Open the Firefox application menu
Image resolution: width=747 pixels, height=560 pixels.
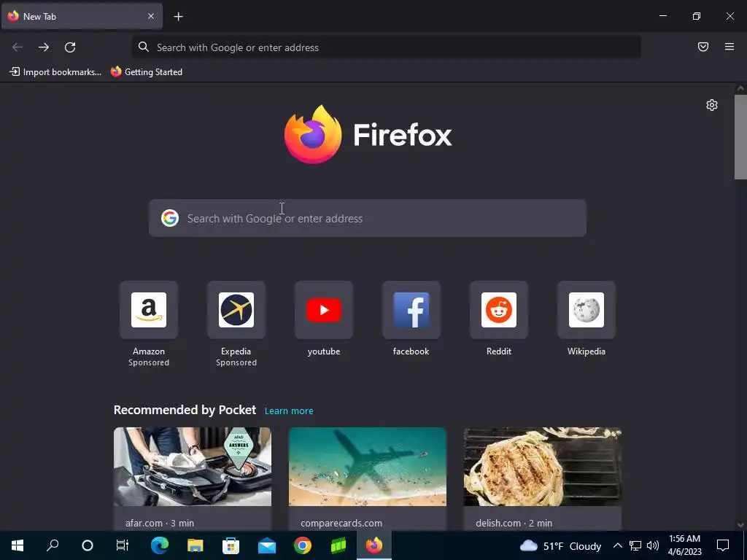point(729,47)
